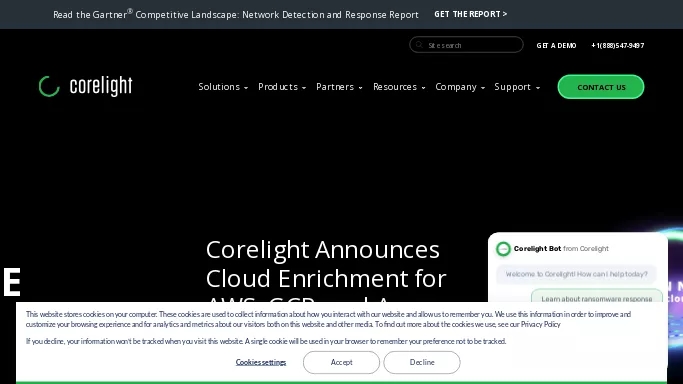Accept cookies in the banner
The width and height of the screenshot is (683, 384).
[341, 362]
